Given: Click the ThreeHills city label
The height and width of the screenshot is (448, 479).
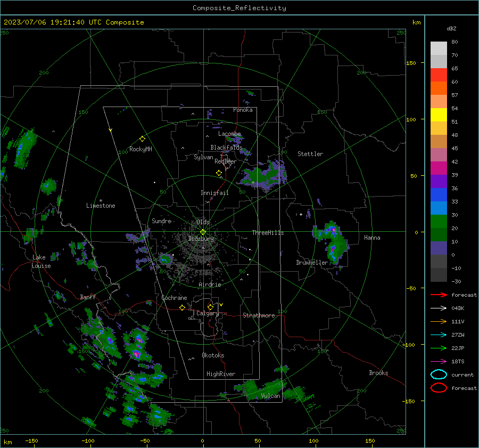Looking at the screenshot, I should point(268,233).
